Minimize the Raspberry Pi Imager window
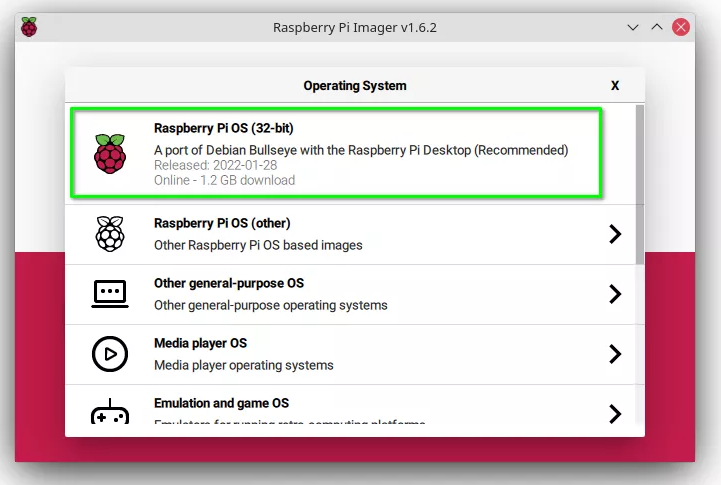 (633, 28)
